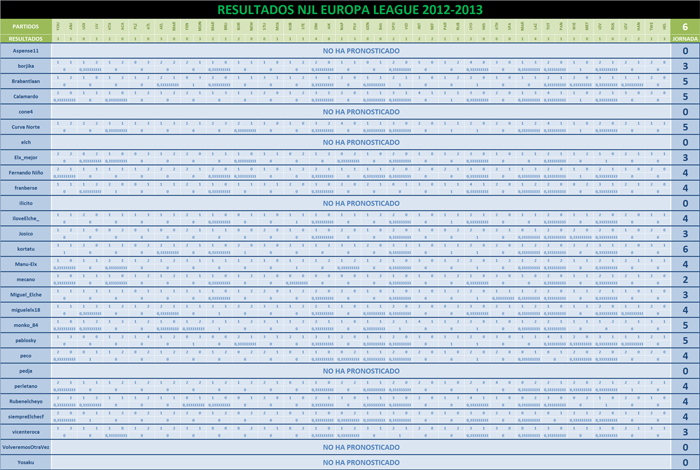The width and height of the screenshot is (700, 470).
Task: Select the score 3 for vicenteroca
Action: coord(685,432)
